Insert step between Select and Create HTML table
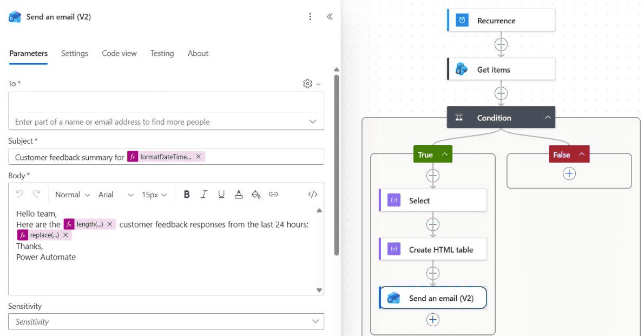Viewport: 644px width, 336px height. point(432,224)
